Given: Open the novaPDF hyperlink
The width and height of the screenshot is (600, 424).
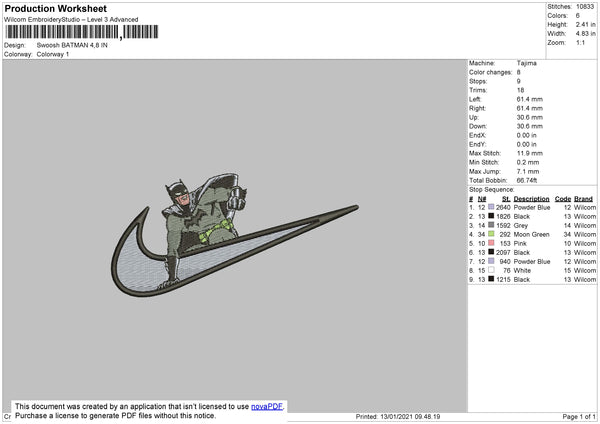Looking at the screenshot, I should [267, 406].
